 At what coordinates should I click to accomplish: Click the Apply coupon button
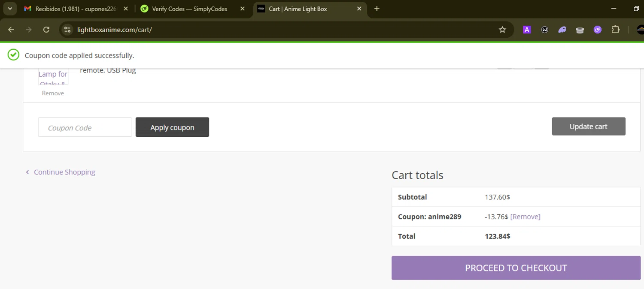pos(172,127)
